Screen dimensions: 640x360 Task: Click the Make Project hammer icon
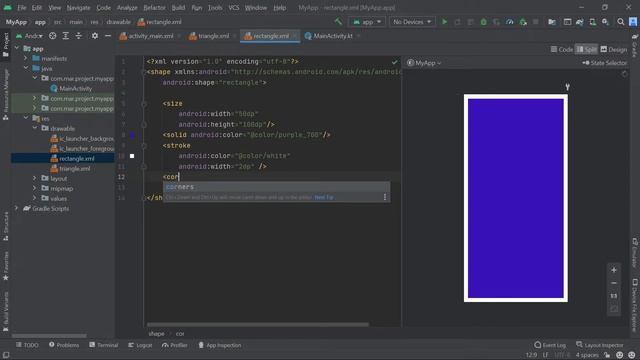[338, 22]
